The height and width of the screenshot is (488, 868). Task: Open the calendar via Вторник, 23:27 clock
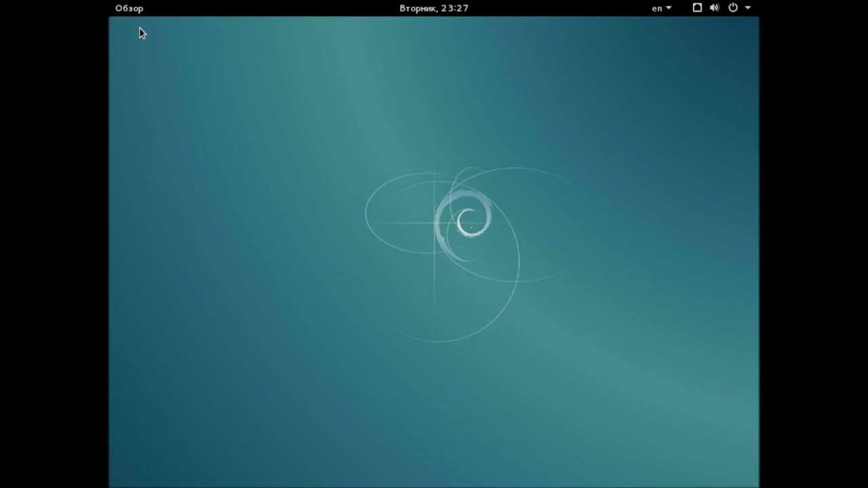[434, 8]
